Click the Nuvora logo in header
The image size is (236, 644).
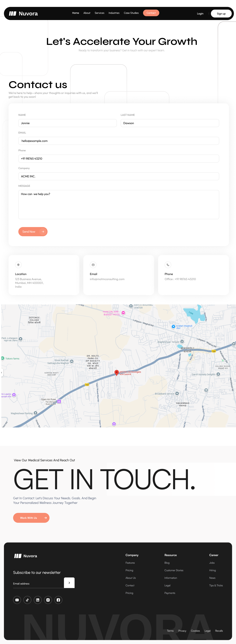[23, 13]
